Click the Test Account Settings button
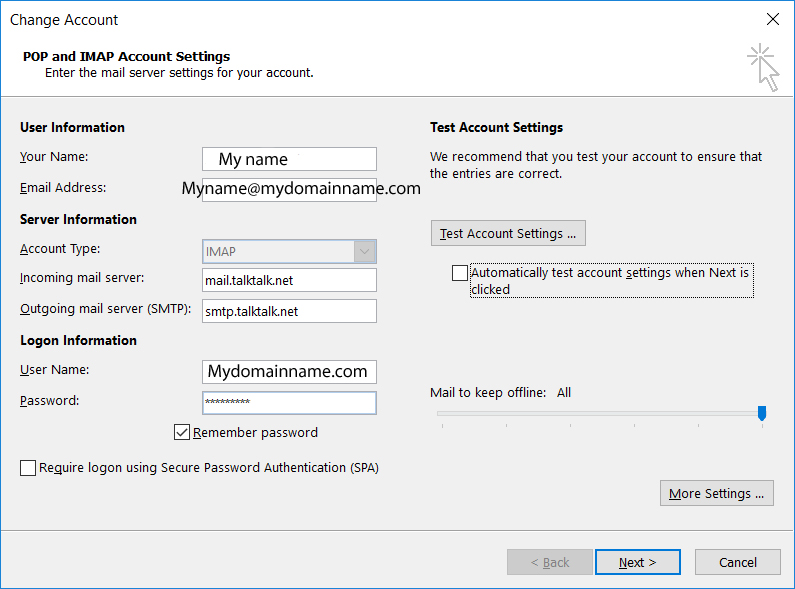 (x=508, y=234)
